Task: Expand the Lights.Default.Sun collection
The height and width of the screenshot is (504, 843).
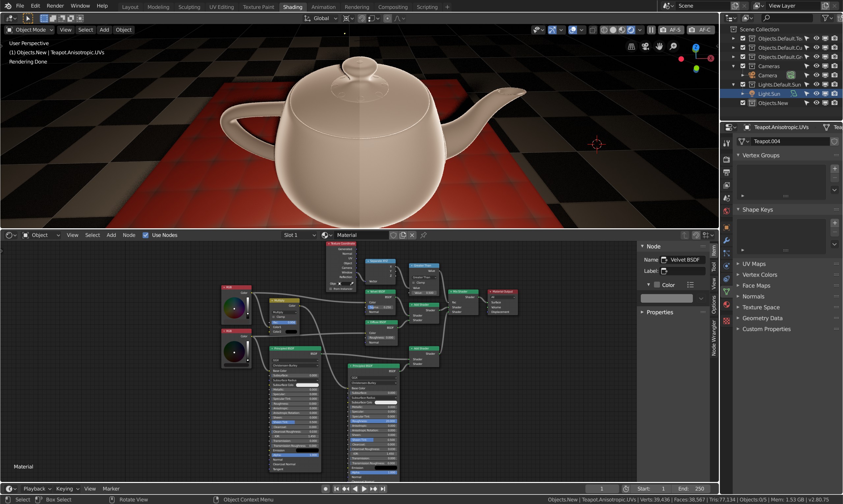Action: tap(734, 84)
